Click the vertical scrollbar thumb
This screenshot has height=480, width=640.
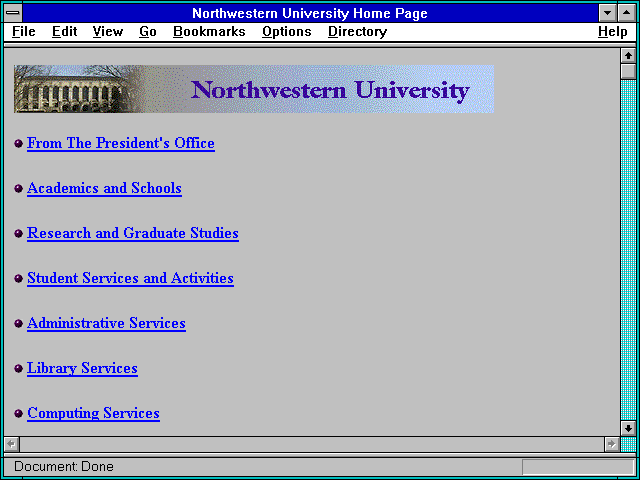click(x=628, y=71)
